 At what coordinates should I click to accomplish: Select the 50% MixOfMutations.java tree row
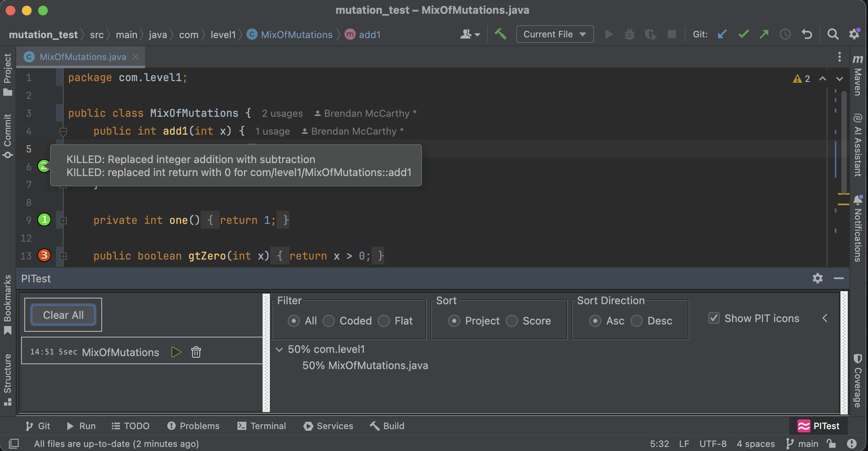[365, 365]
